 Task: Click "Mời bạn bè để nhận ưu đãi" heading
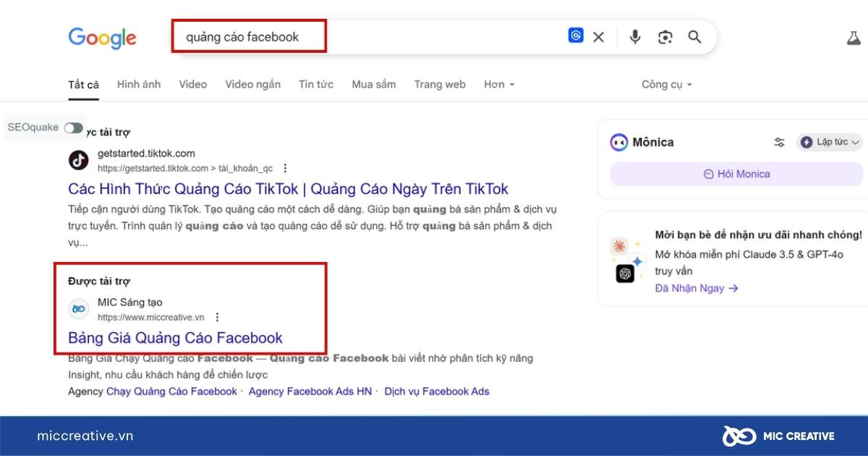758,235
